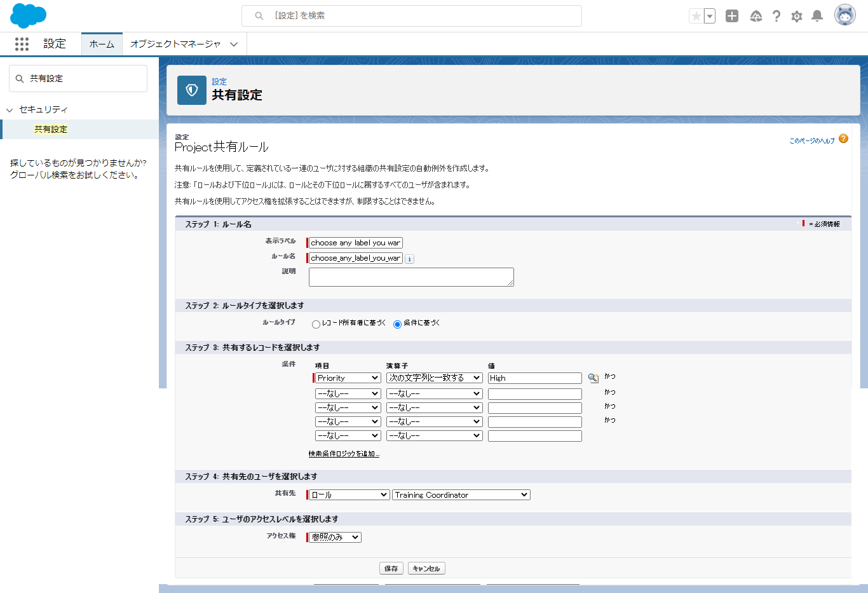Screen dimensions: 868x593
Task: Open the fifth row 項目 --なし-- dropdown
Action: 348,435
